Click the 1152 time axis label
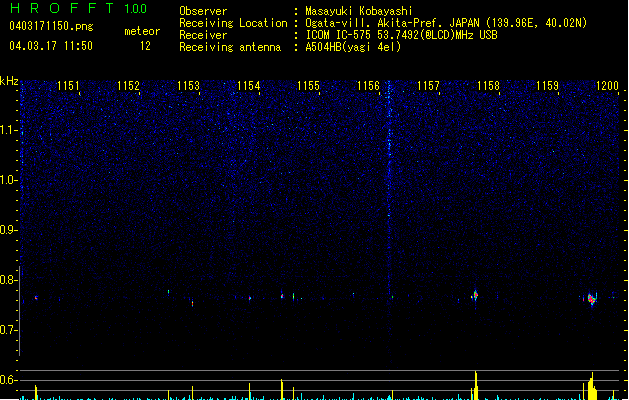 [128, 86]
